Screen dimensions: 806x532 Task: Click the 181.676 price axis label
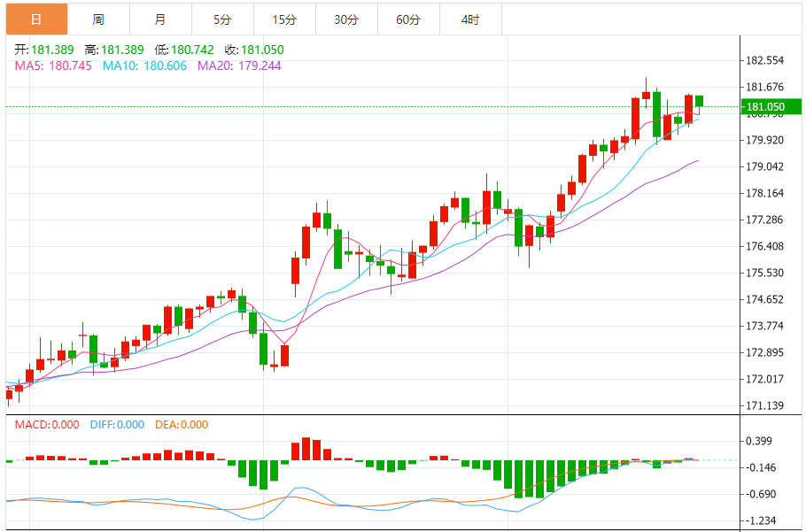[765, 87]
